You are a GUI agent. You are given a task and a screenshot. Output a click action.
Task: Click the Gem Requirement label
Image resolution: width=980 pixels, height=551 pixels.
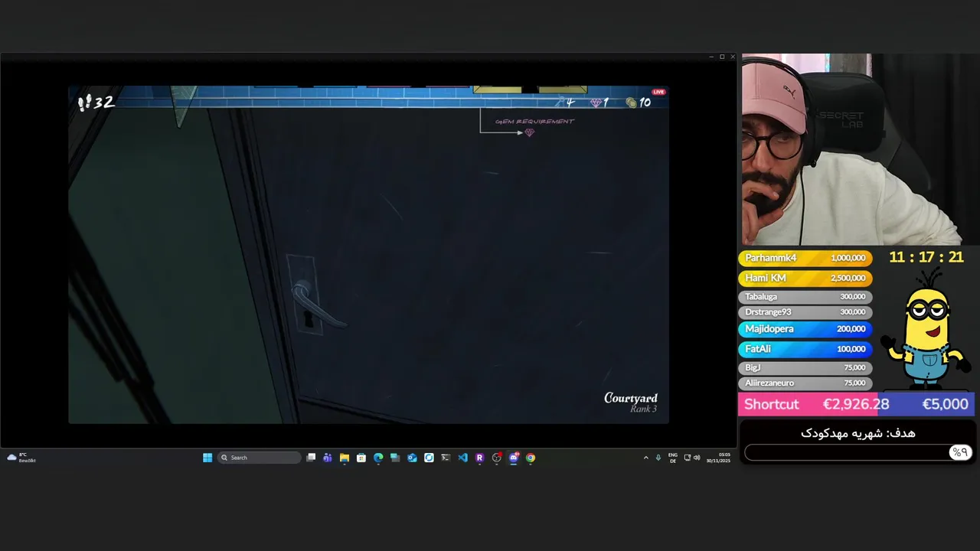[x=534, y=122]
